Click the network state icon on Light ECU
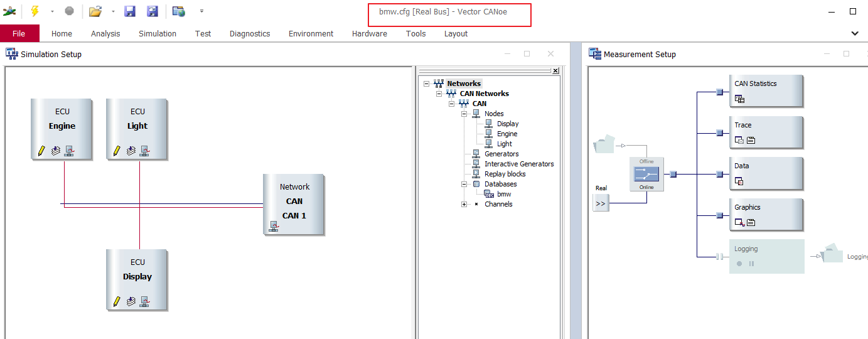 (144, 151)
